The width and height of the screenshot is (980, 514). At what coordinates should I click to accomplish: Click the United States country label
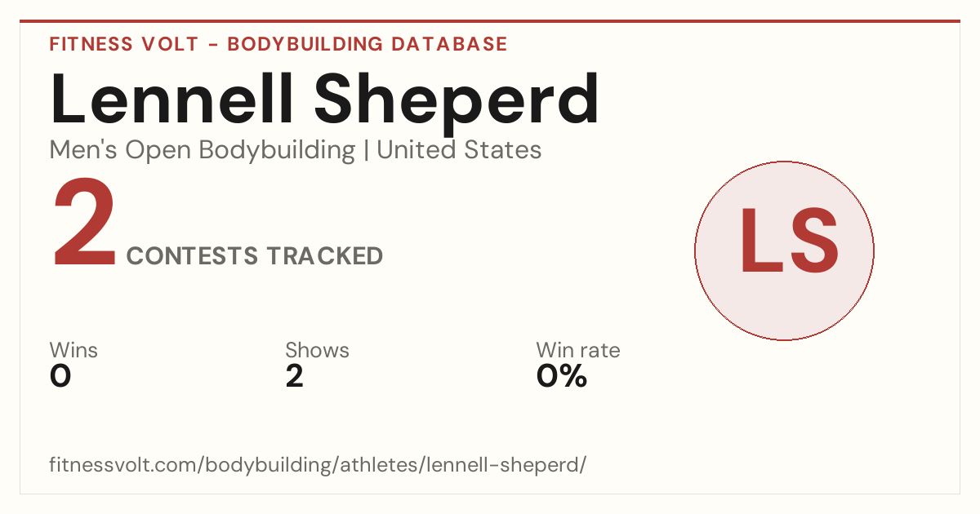coord(459,150)
